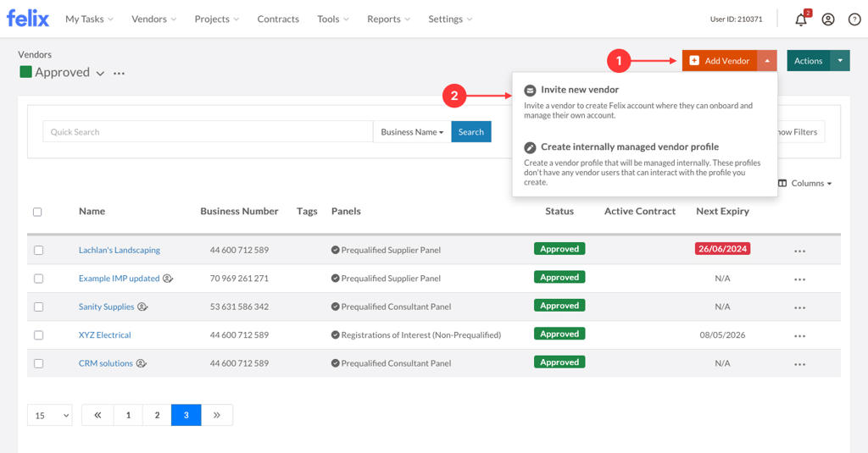Open CRM solutions vendor link
868x453 pixels.
[x=106, y=363]
